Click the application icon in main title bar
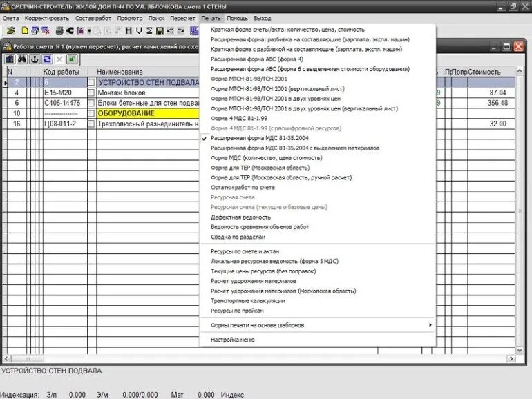Image resolution: width=532 pixels, height=399 pixels. 5,6
